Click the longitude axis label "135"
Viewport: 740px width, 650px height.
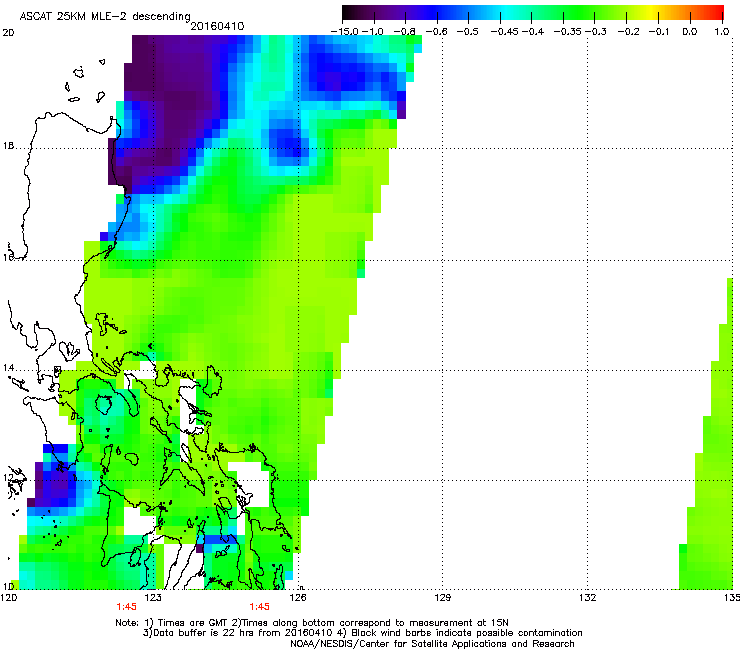click(732, 598)
